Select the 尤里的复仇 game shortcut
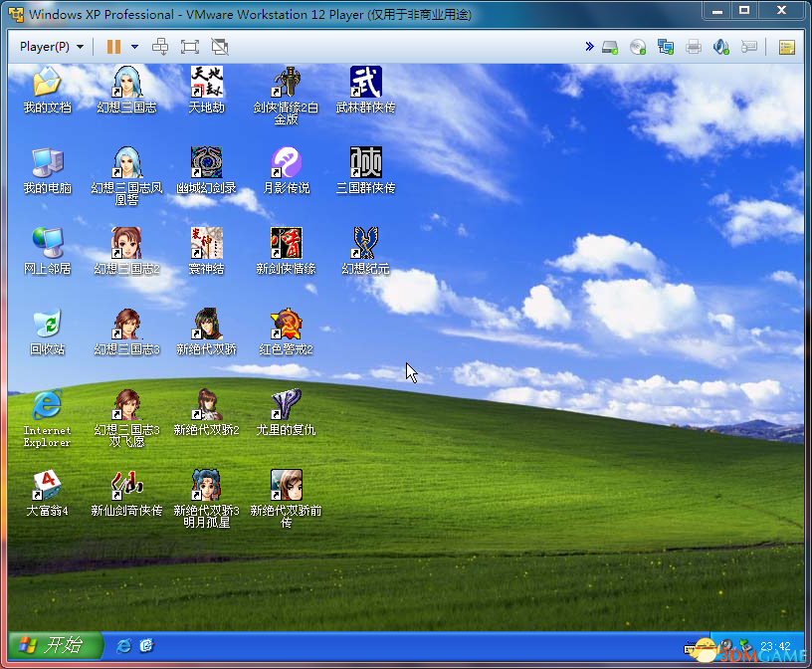The width and height of the screenshot is (812, 669). point(287,412)
